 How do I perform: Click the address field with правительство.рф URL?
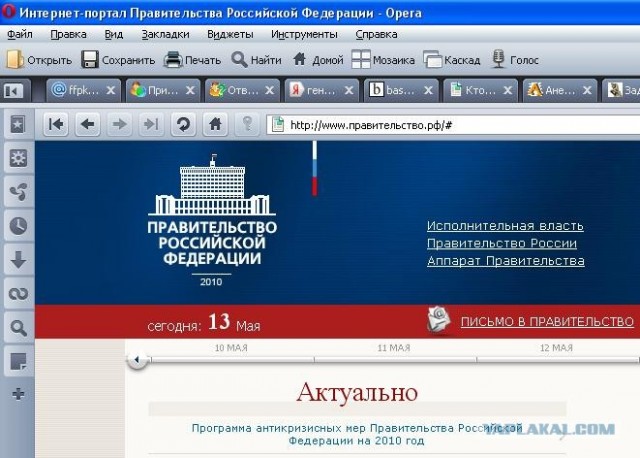[x=453, y=125]
